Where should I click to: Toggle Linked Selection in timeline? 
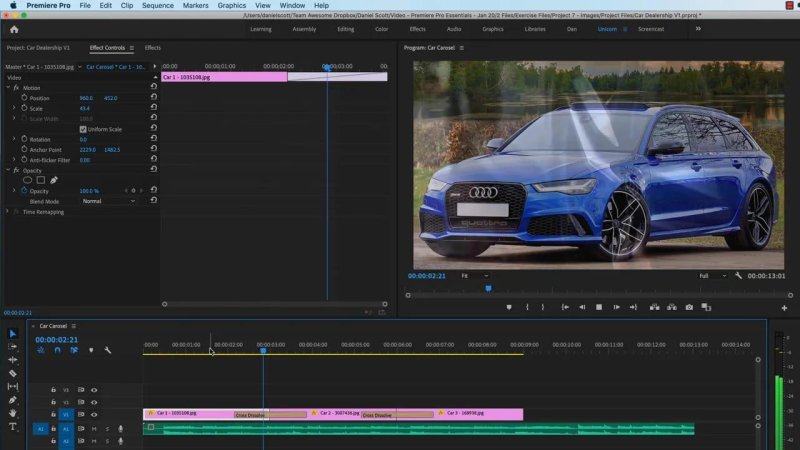coord(74,351)
